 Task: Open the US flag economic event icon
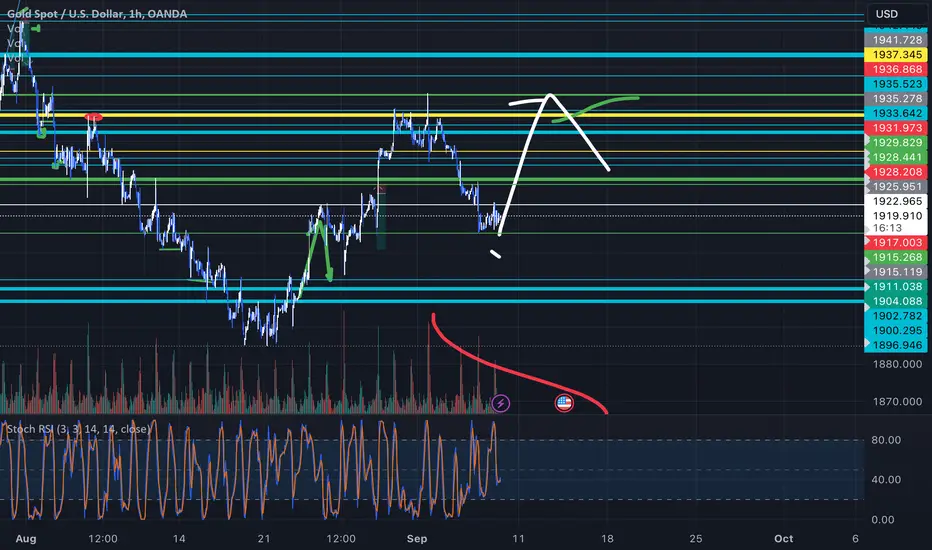click(x=563, y=404)
